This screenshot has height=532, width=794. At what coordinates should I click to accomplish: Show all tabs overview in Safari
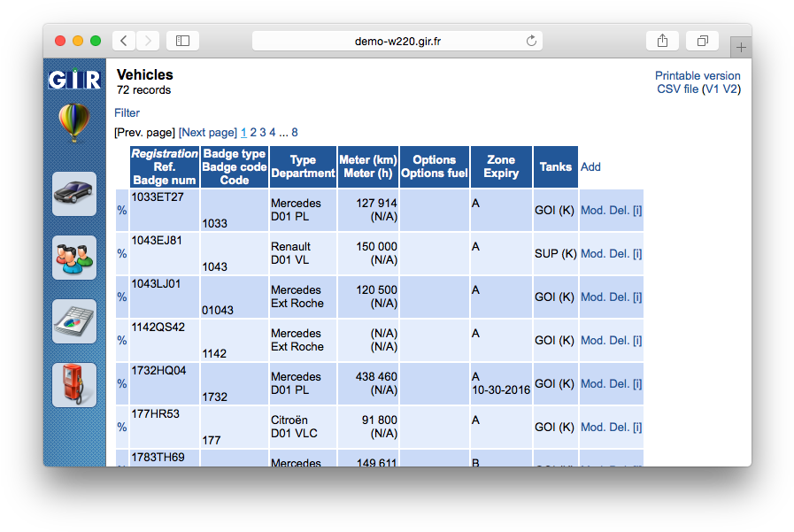point(702,41)
